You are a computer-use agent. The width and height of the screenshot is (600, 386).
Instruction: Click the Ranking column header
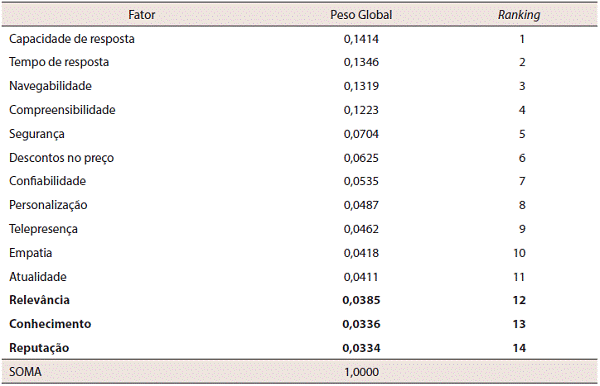pyautogui.click(x=519, y=15)
